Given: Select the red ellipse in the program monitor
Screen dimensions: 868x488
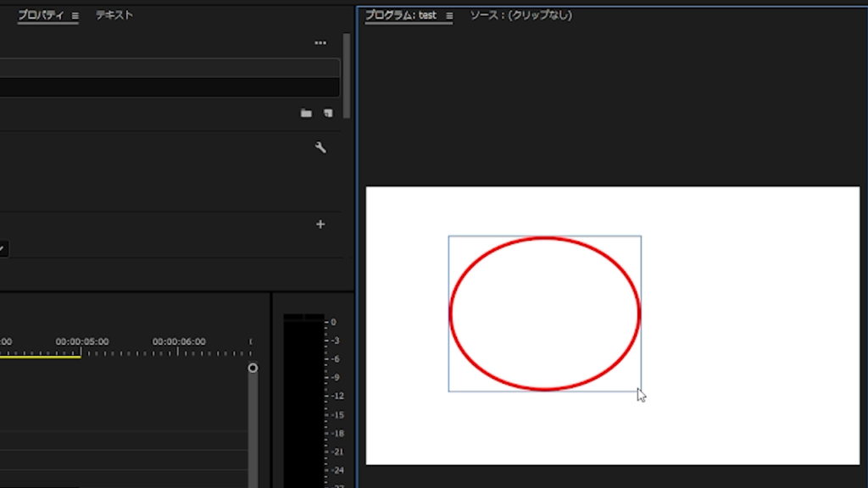Looking at the screenshot, I should [545, 313].
